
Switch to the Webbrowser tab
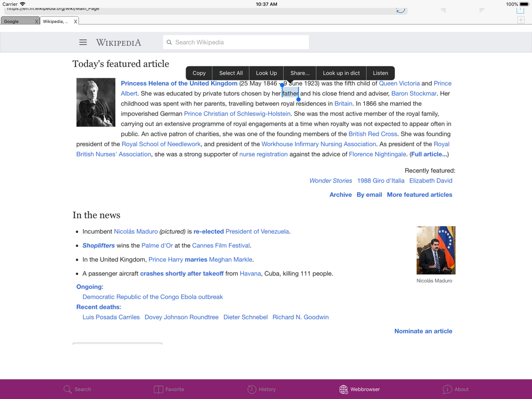point(359,389)
